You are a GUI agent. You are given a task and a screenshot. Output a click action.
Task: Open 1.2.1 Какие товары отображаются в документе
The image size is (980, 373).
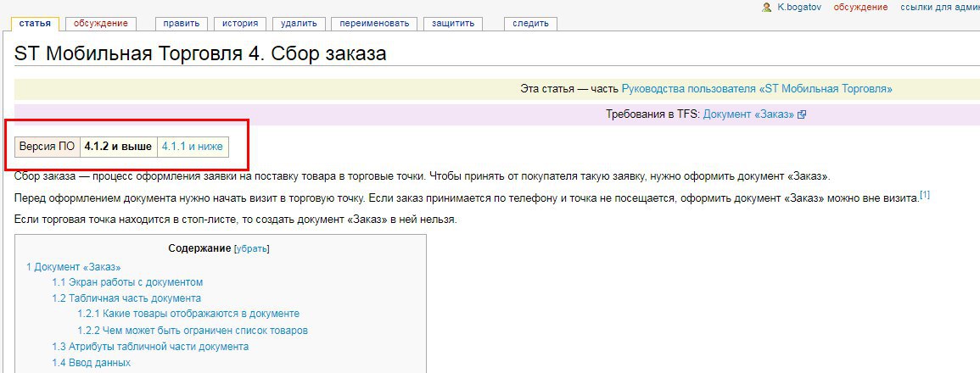pos(188,314)
